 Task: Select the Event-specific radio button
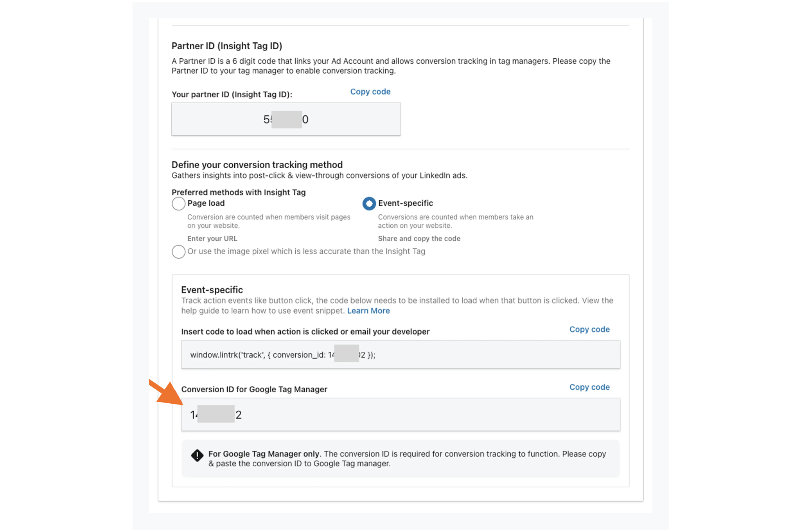click(369, 203)
